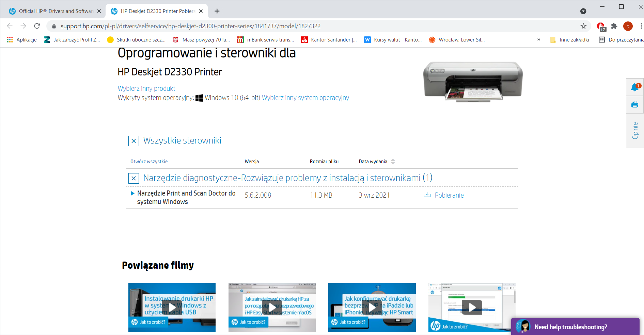The image size is (644, 335).
Task: Collapse the Wszystkie sterowniki section
Action: (133, 141)
